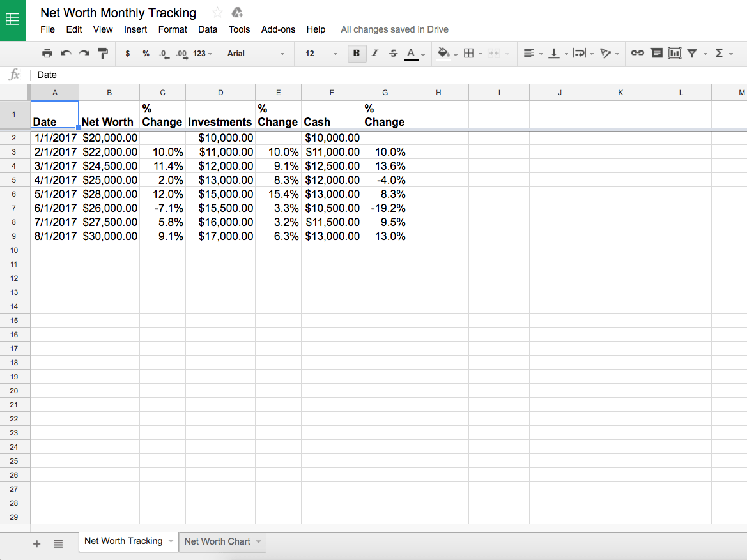Click the Merge cells icon
This screenshot has width=747, height=560.
tap(494, 54)
